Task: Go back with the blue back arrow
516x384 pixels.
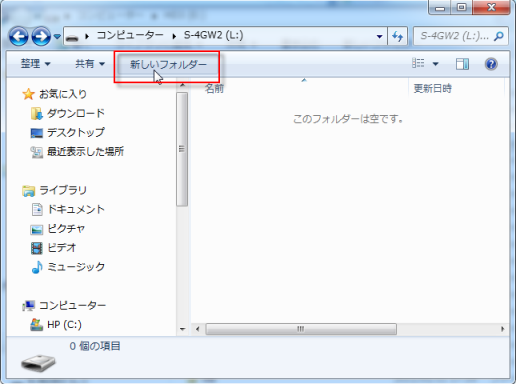Action: point(19,36)
